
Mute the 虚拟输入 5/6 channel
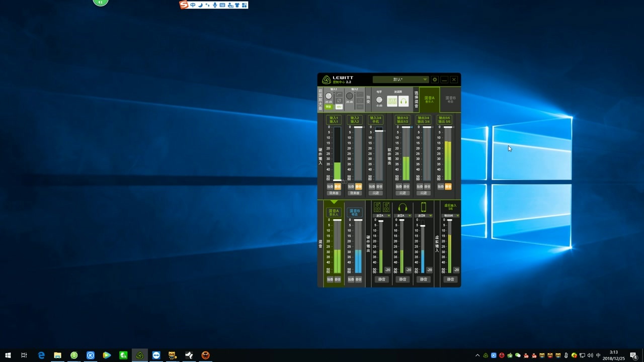[x=450, y=279]
